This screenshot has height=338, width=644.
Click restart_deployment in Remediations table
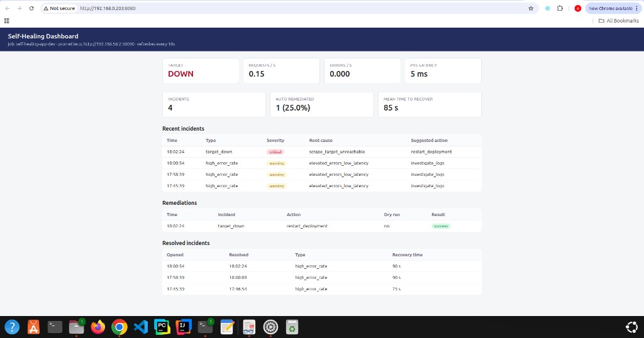(307, 226)
